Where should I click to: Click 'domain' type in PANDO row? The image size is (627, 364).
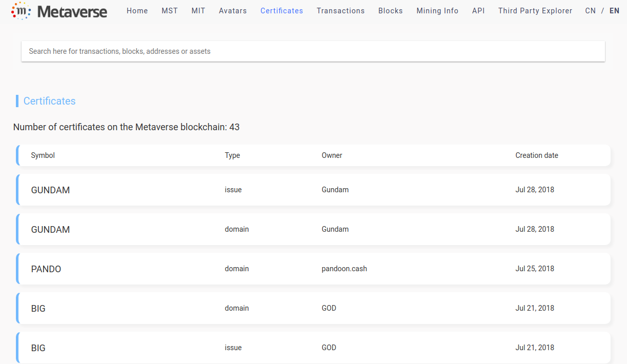pos(237,269)
